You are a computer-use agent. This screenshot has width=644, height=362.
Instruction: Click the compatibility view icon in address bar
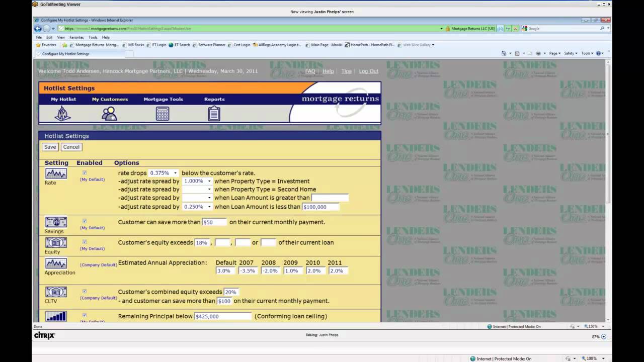pyautogui.click(x=501, y=29)
